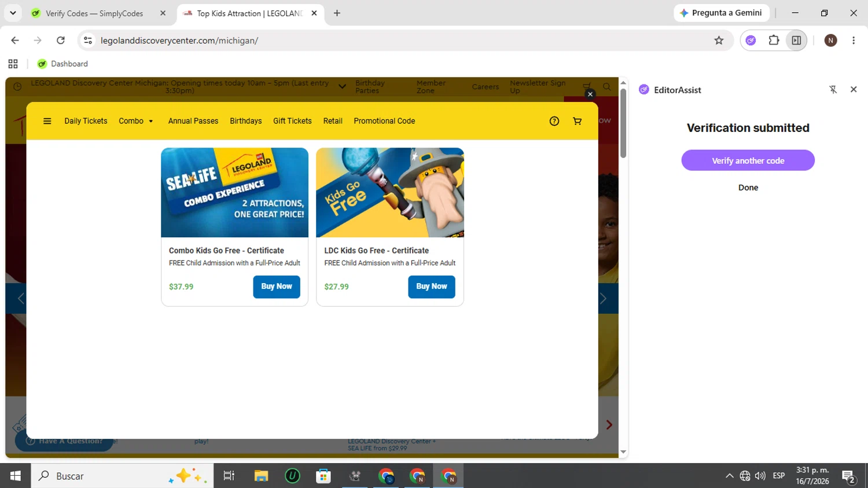Open Member Zone link in top bar
Viewport: 868px width, 488px height.
coord(431,87)
